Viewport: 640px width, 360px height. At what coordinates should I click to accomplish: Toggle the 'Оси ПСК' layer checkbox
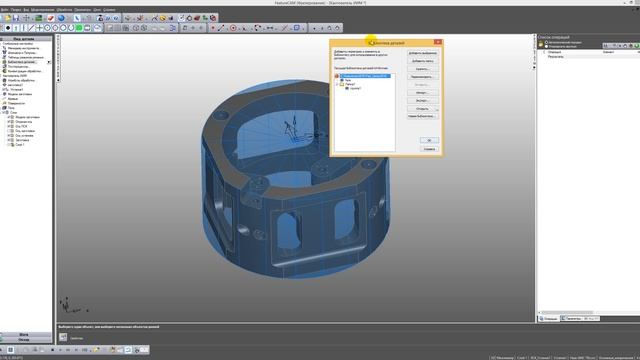[9, 126]
